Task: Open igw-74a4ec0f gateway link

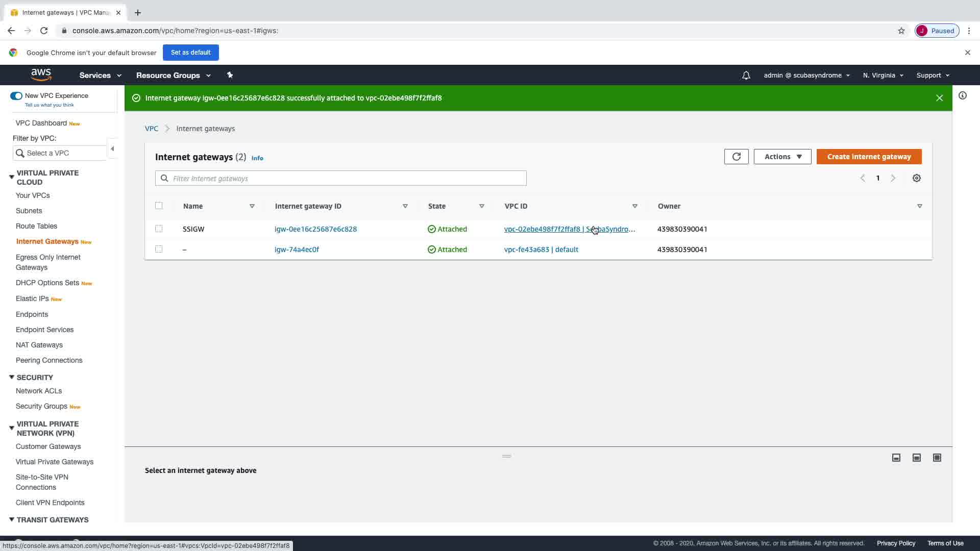Action: point(297,249)
